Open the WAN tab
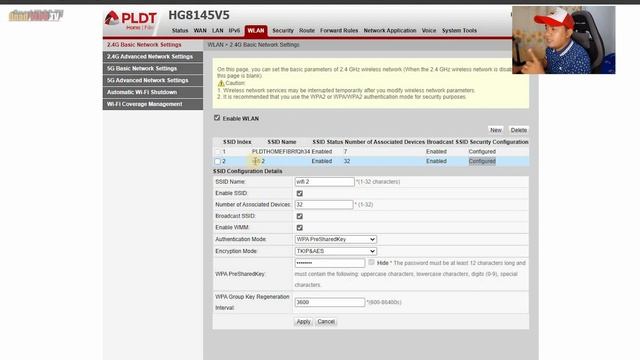640x360 pixels. [x=200, y=31]
